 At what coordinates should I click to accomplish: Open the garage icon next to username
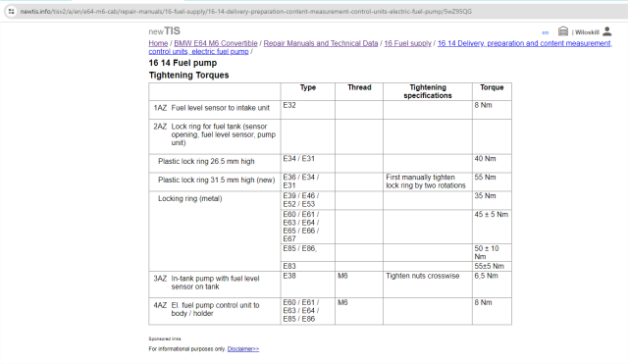coord(563,31)
